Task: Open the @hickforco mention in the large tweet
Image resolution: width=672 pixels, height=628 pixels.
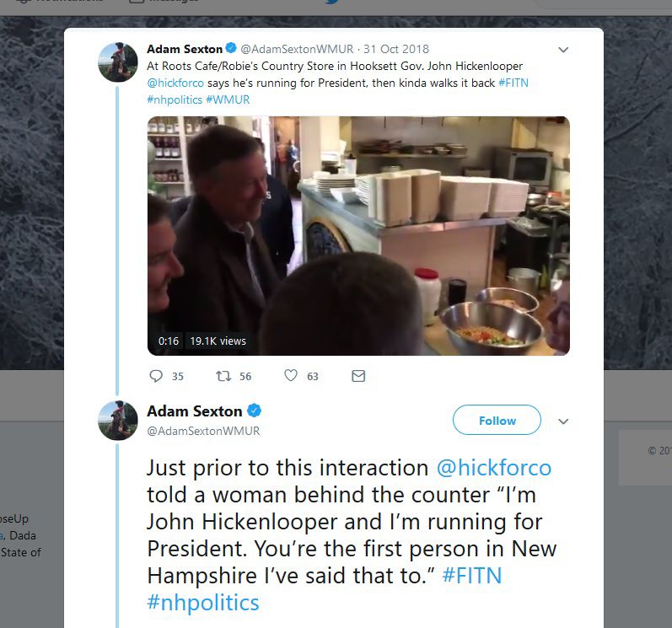Action: tap(493, 468)
